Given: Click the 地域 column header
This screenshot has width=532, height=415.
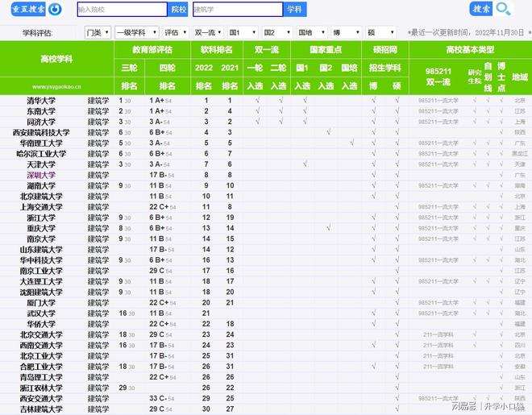Looking at the screenshot, I should click(520, 77).
